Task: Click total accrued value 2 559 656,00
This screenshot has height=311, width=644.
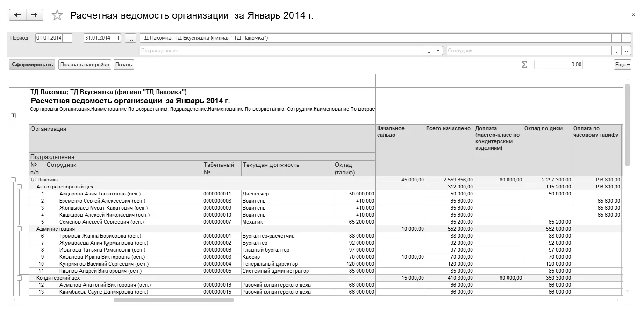Action: coord(449,180)
